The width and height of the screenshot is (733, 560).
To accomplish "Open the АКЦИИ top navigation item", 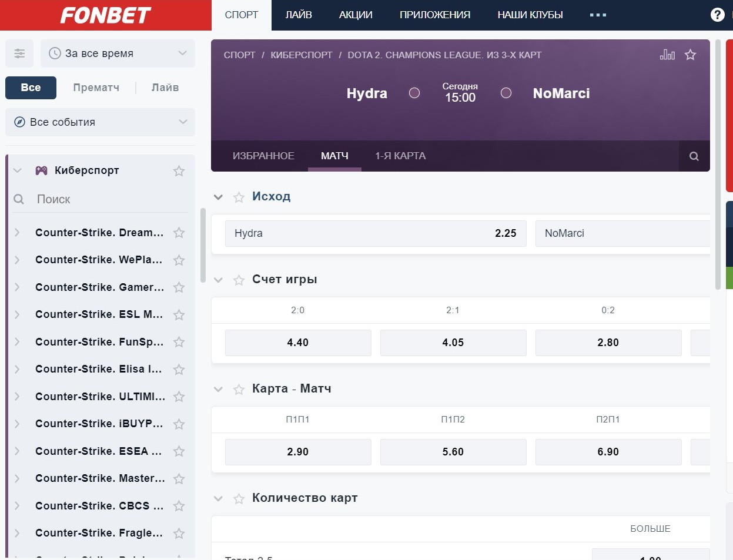I will [x=356, y=15].
